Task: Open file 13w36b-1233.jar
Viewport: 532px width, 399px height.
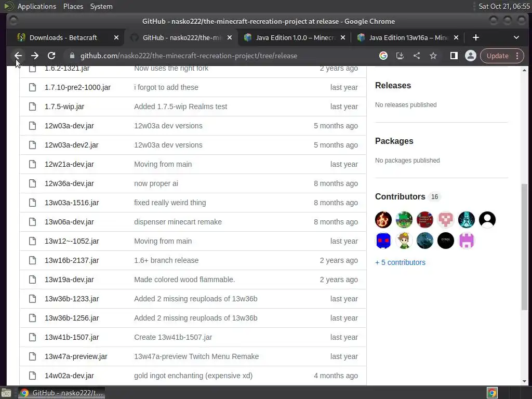Action: (x=72, y=299)
